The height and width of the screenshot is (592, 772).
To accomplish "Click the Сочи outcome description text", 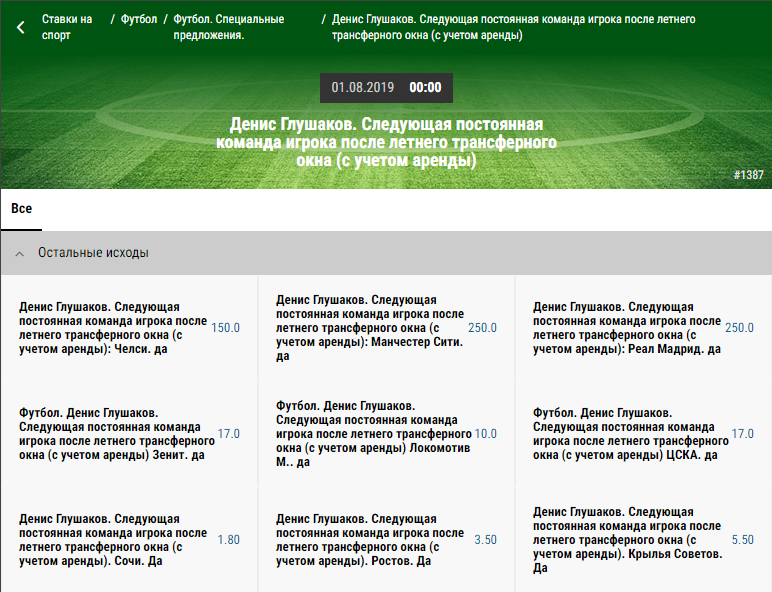I will pyautogui.click(x=113, y=540).
